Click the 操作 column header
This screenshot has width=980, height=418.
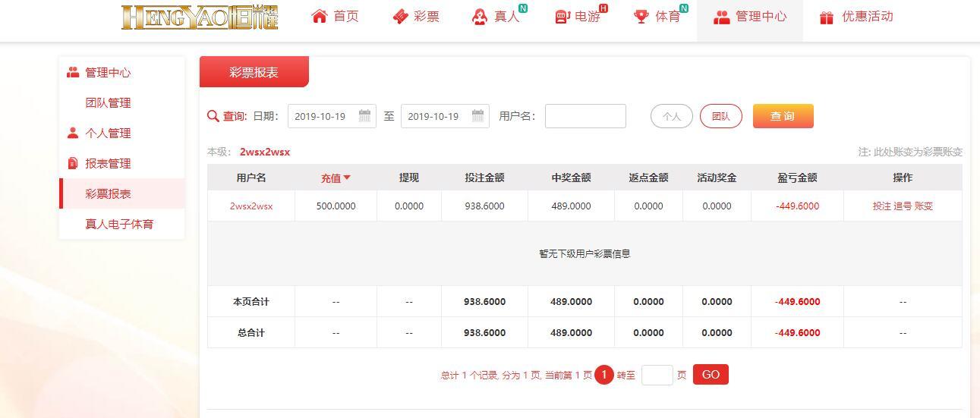point(903,178)
